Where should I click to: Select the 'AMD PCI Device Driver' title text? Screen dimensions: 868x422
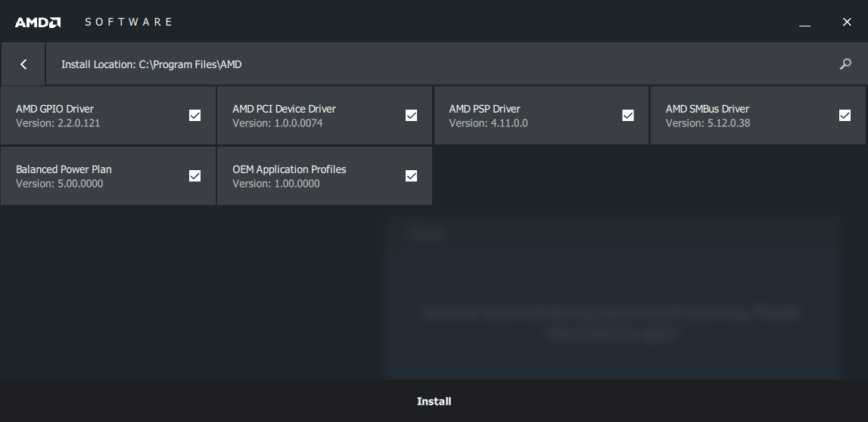[x=284, y=109]
